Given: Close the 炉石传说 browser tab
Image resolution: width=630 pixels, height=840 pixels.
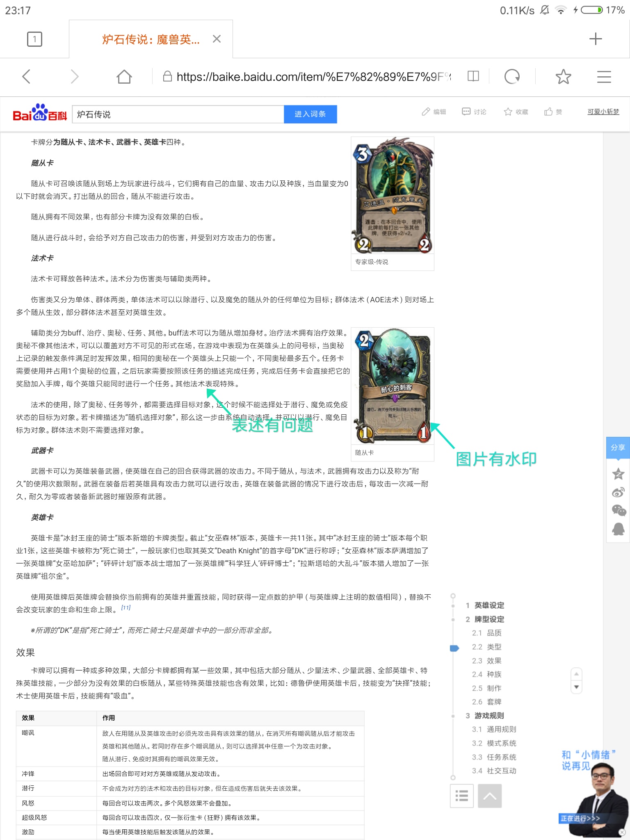Looking at the screenshot, I should (x=217, y=39).
